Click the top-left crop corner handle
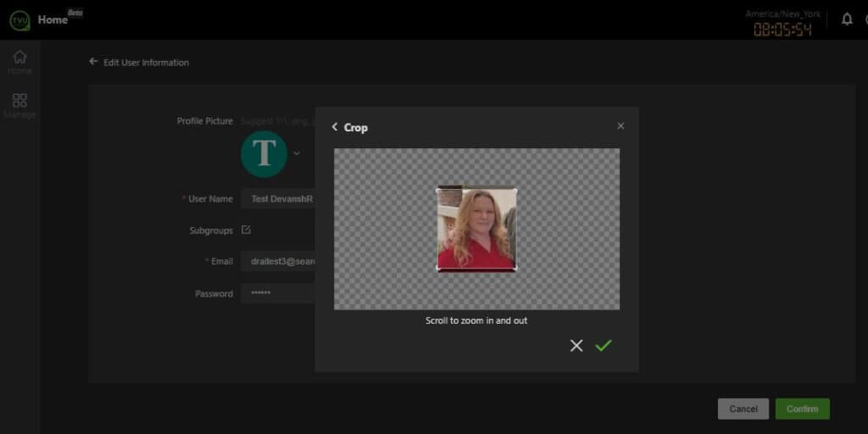868x434 pixels. tap(437, 189)
